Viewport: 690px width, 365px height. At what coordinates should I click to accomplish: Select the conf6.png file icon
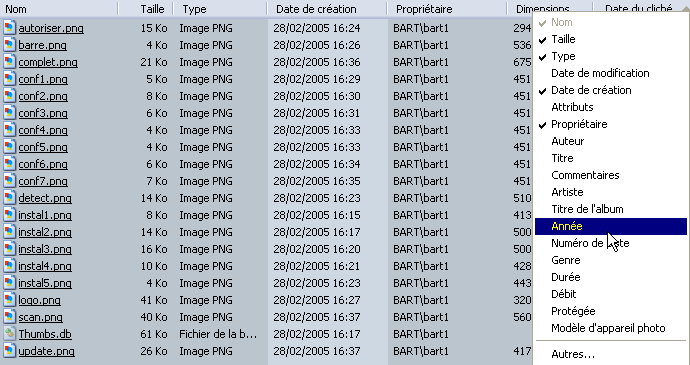point(9,164)
